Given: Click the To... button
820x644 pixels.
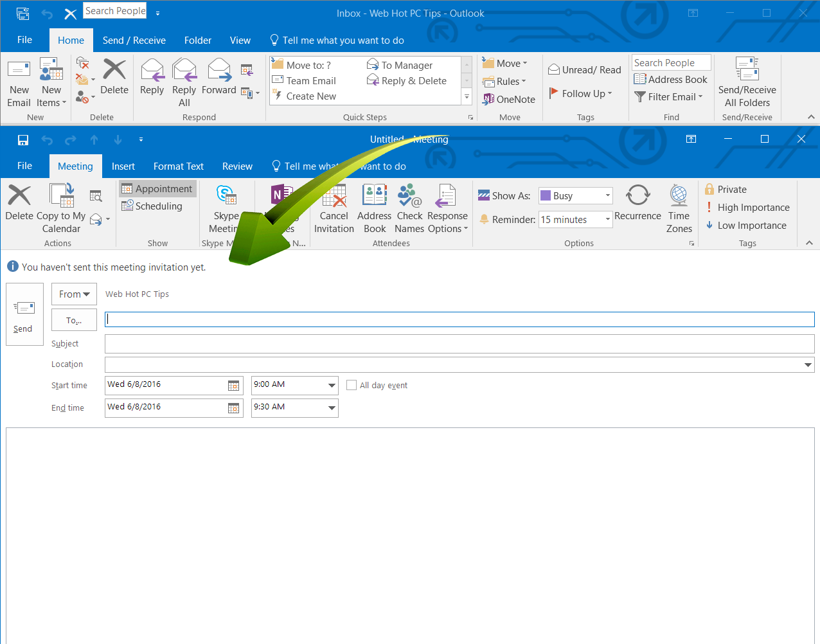Looking at the screenshot, I should 74,320.
